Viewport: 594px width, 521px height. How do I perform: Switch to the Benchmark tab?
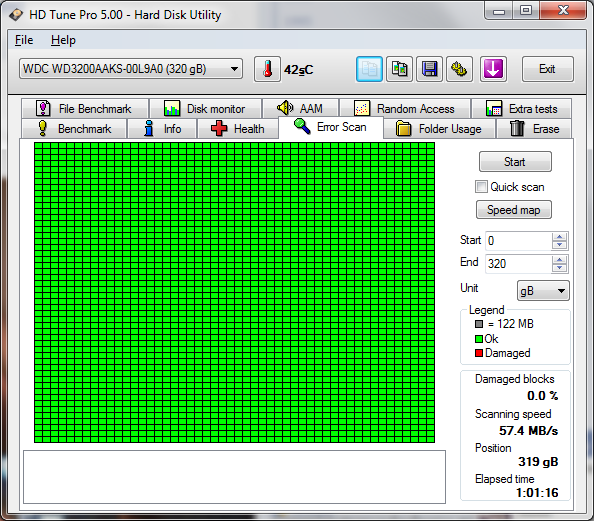click(74, 129)
